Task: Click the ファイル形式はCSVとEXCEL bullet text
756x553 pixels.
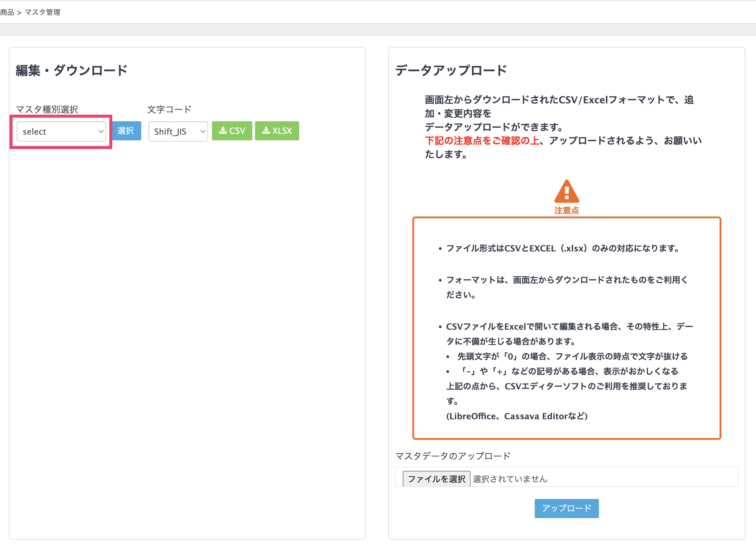Action: click(563, 248)
